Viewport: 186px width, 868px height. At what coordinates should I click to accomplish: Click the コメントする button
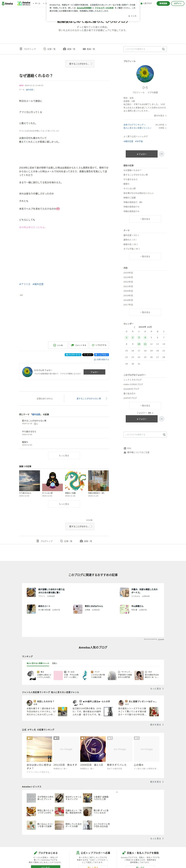coord(78,345)
